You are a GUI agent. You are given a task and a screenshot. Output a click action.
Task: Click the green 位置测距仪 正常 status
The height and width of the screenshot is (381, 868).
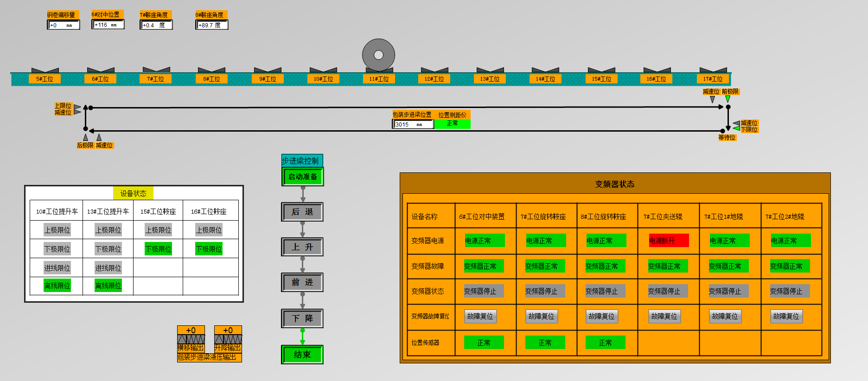(x=452, y=124)
